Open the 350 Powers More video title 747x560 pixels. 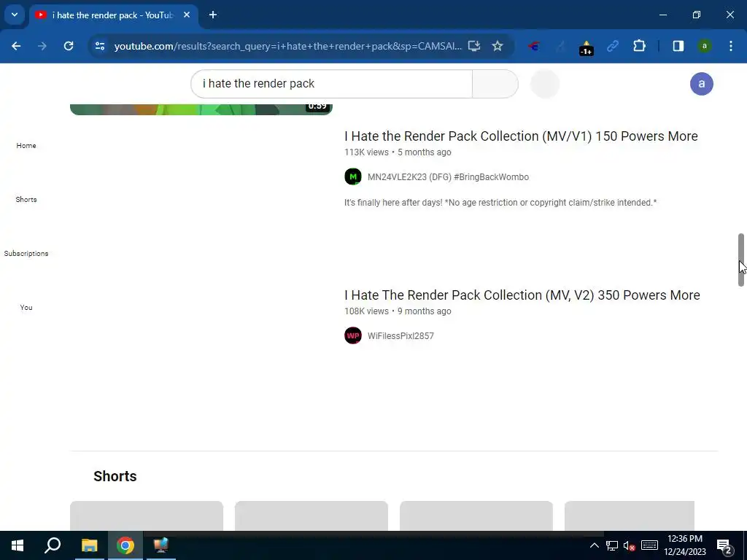point(522,295)
